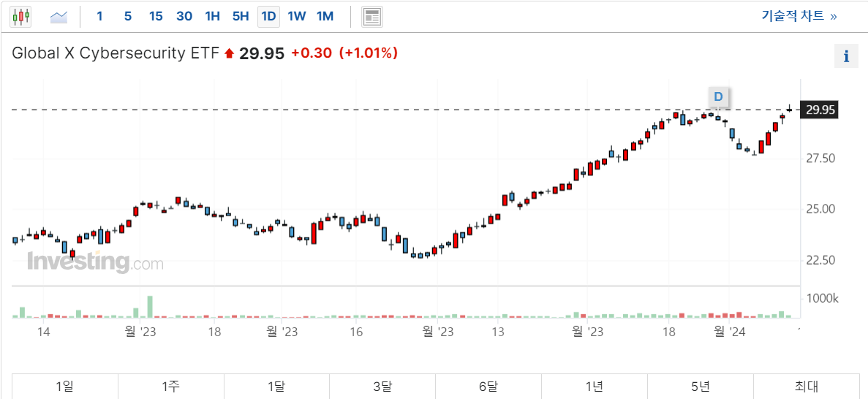Image resolution: width=868 pixels, height=399 pixels.
Task: Set interval to 30 minutes
Action: click(x=184, y=17)
